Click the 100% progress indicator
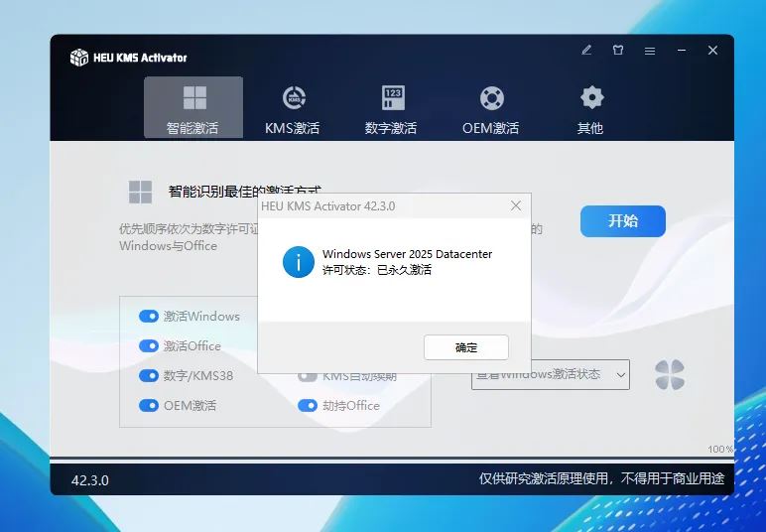Image resolution: width=766 pixels, height=532 pixels. click(x=720, y=449)
